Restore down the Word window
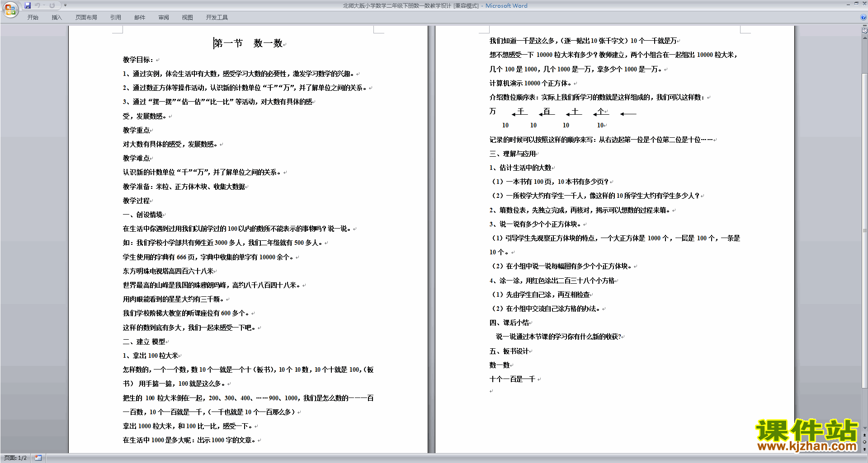This screenshot has height=463, width=868. click(856, 4)
